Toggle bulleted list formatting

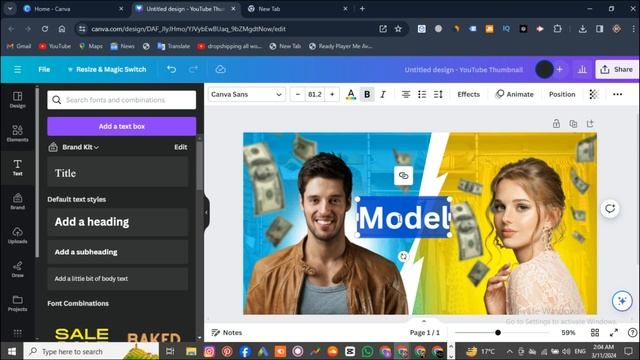pyautogui.click(x=422, y=94)
